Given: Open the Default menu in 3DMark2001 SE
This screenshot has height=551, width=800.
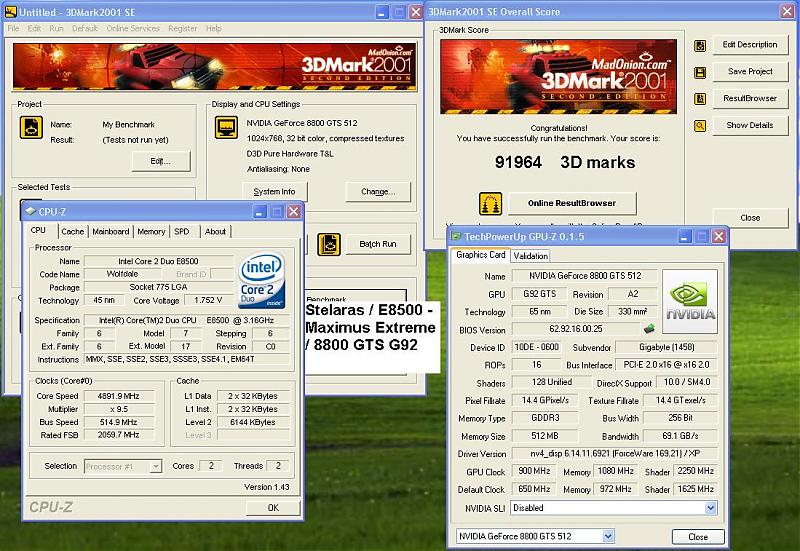Looking at the screenshot, I should tap(85, 29).
